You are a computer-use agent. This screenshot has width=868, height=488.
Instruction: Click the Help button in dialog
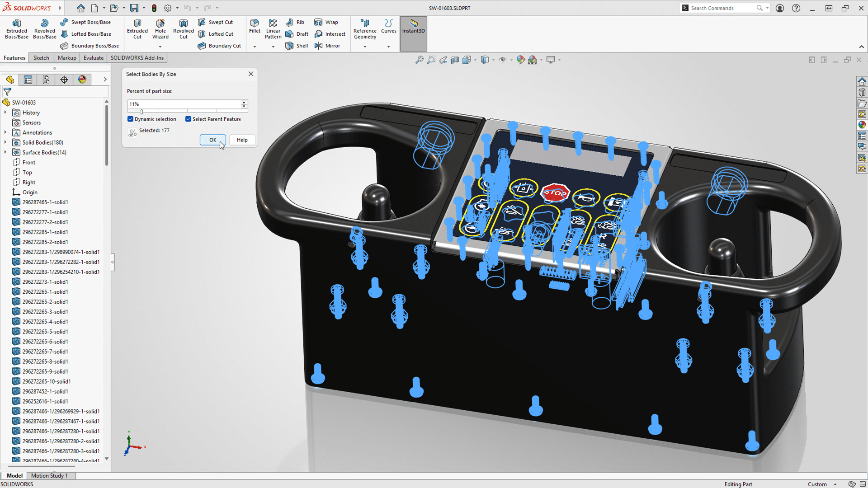pyautogui.click(x=242, y=140)
